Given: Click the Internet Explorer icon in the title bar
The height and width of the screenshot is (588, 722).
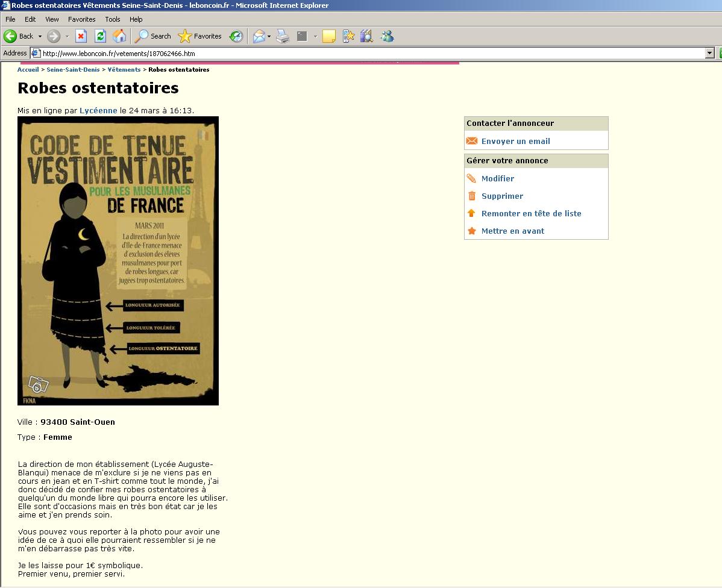Looking at the screenshot, I should point(5,5).
